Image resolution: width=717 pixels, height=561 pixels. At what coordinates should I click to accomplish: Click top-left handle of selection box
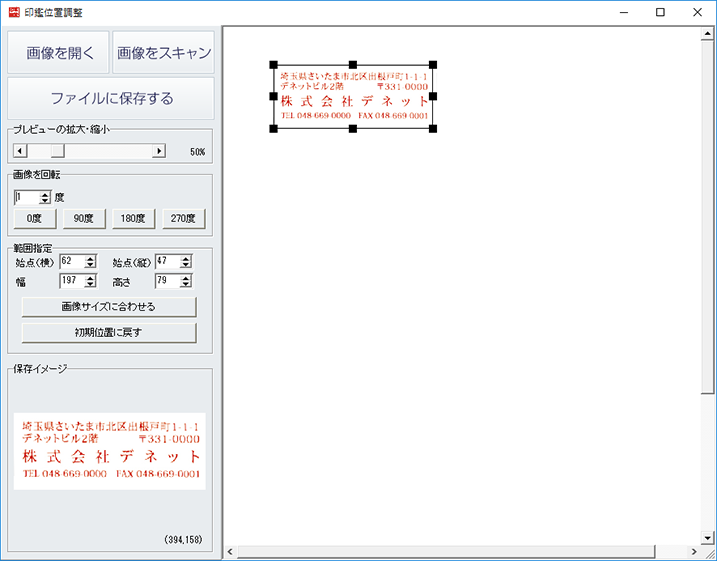[273, 65]
